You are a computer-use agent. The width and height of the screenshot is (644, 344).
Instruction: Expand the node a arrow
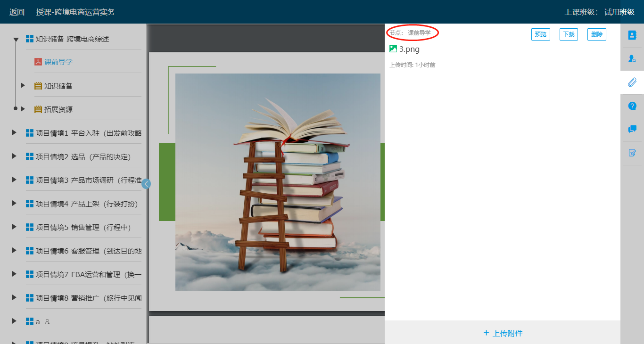(14, 321)
